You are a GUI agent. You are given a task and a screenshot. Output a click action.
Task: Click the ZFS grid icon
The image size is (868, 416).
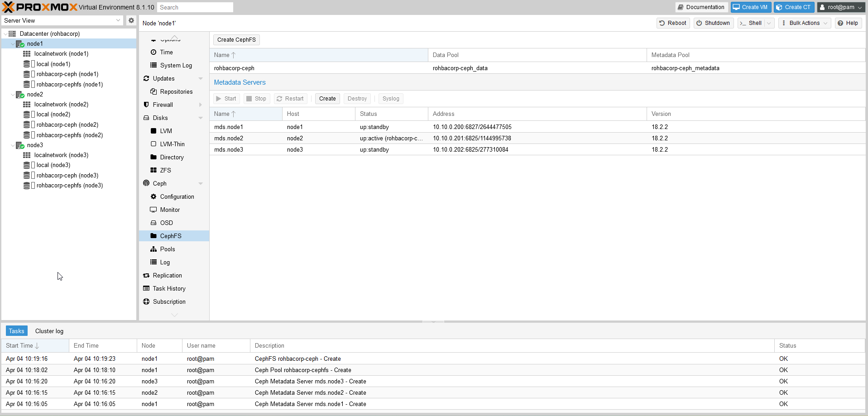click(x=153, y=170)
